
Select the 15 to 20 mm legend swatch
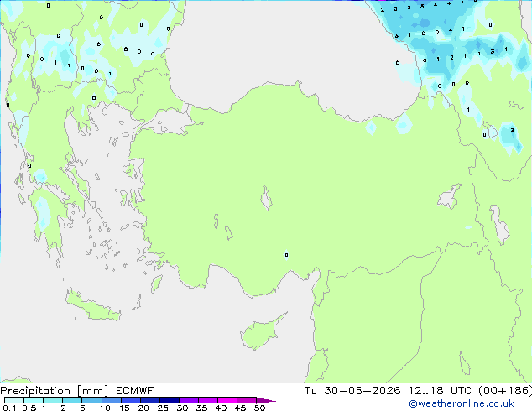130,400
